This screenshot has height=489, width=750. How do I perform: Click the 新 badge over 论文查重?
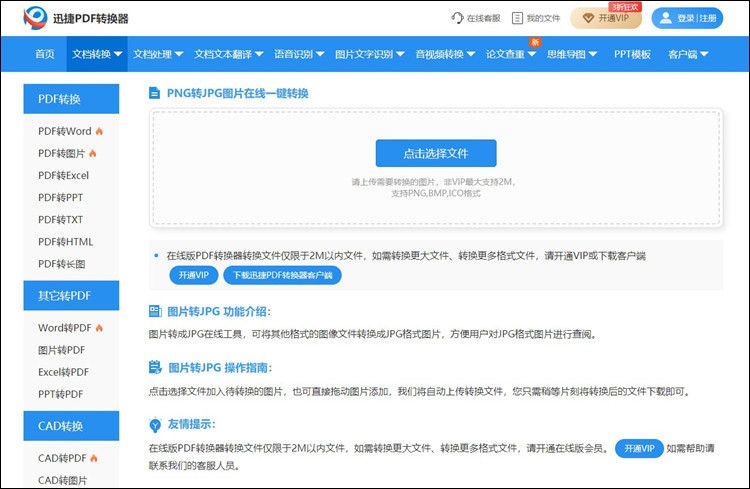tap(535, 42)
